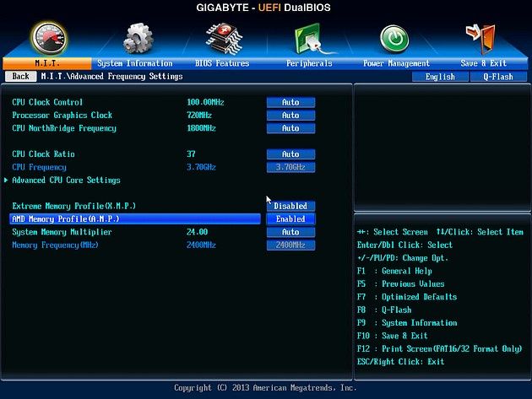Image resolution: width=532 pixels, height=399 pixels.
Task: Click the F1 General Help line
Action: click(394, 271)
